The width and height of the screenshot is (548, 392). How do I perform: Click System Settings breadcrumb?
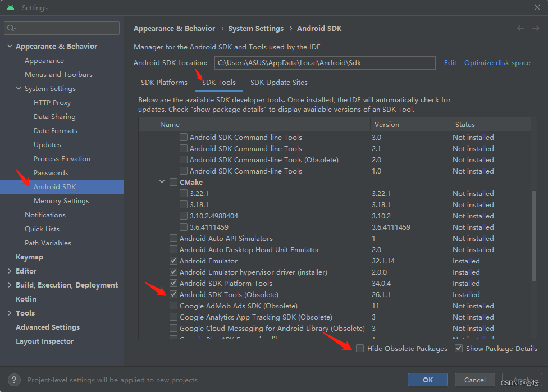coord(256,28)
